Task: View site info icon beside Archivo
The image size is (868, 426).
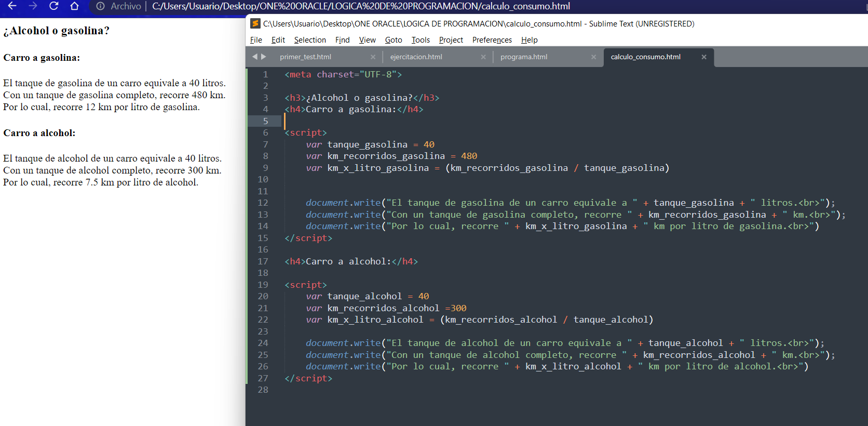Action: pos(100,6)
